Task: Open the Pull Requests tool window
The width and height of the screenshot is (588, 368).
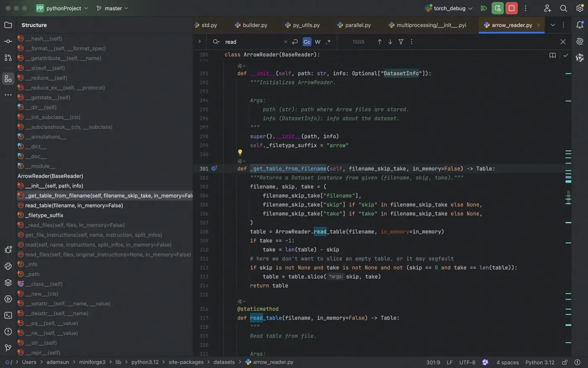Action: 8,58
